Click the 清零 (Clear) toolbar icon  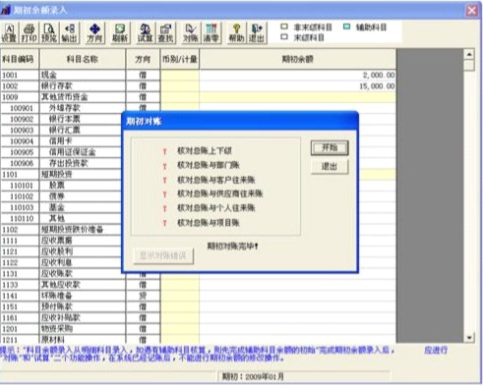click(x=211, y=33)
